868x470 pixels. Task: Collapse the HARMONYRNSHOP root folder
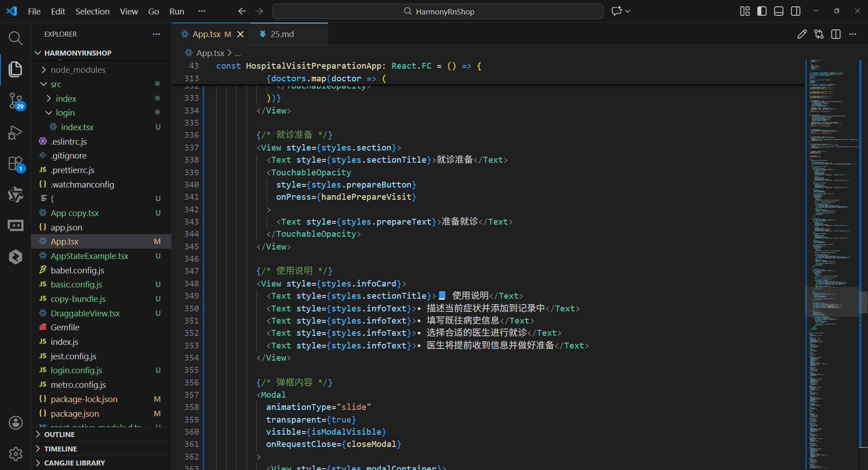pyautogui.click(x=101, y=53)
